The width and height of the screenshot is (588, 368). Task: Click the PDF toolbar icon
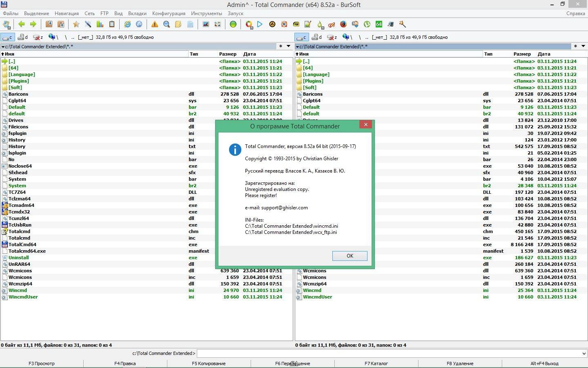point(296,25)
